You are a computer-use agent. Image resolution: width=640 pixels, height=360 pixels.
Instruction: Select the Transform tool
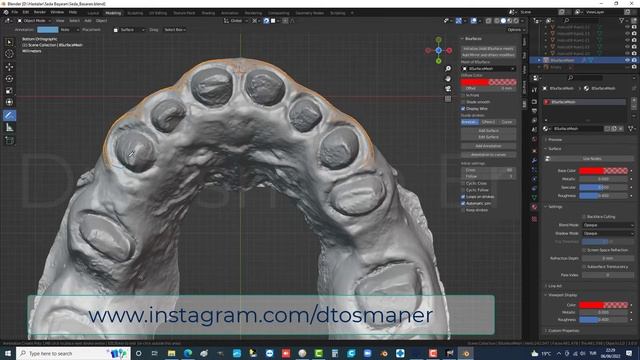coord(9,102)
